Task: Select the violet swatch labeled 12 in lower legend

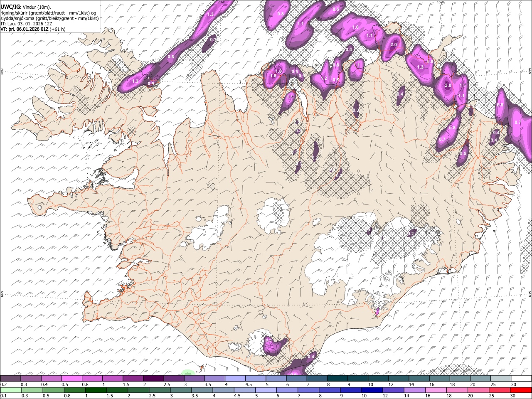Action: (393, 390)
